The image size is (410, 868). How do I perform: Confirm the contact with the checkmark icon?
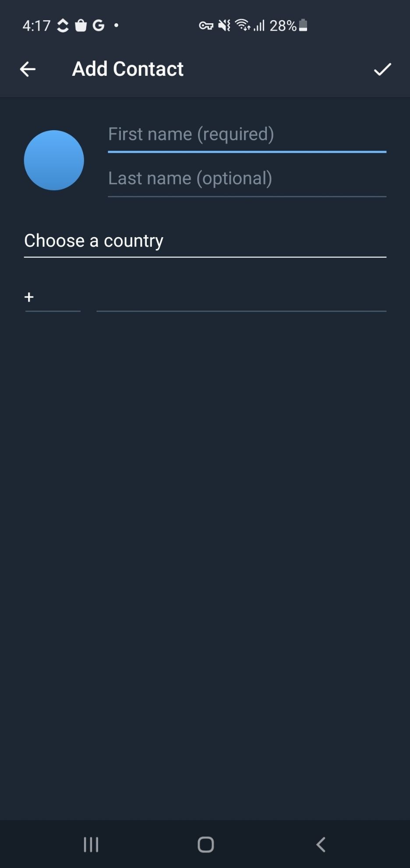[382, 69]
